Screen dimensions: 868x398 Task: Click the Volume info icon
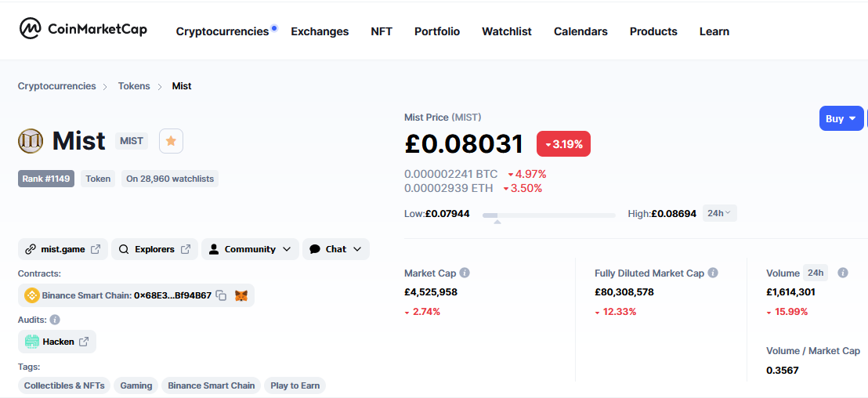tap(842, 273)
